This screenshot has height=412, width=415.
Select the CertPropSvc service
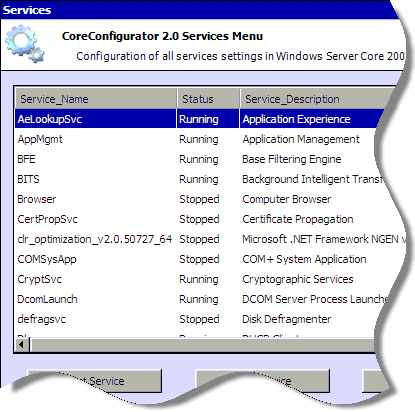click(47, 219)
